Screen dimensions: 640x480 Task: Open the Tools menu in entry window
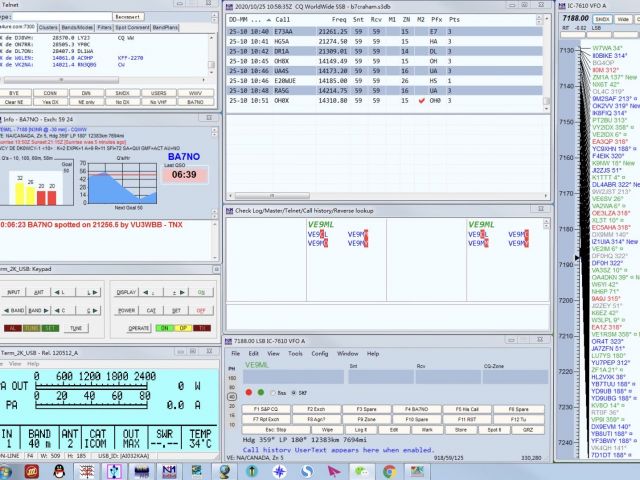click(x=295, y=353)
